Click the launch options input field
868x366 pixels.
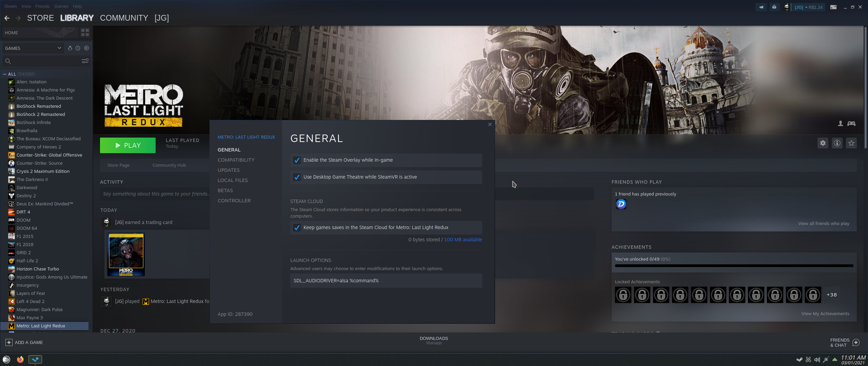[x=386, y=280]
